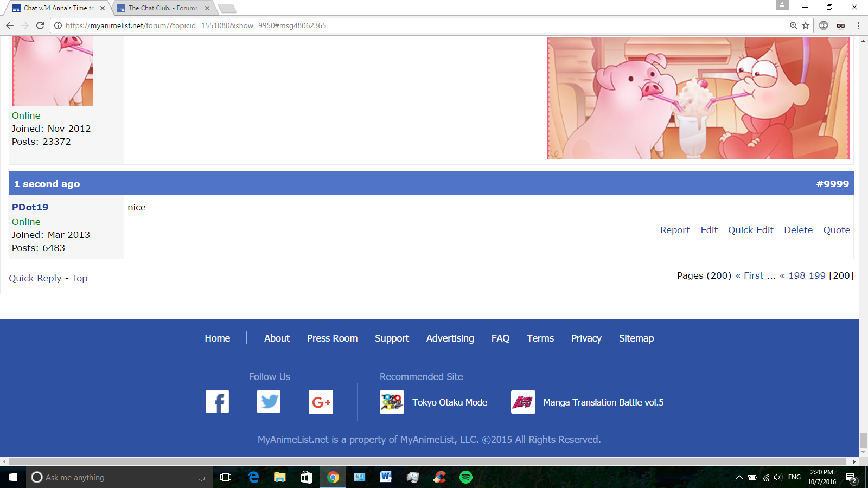Go to the First page of the thread

coord(754,275)
